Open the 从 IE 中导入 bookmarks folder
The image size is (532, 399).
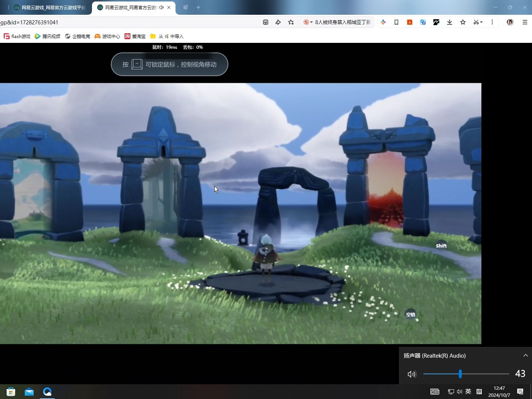click(167, 36)
